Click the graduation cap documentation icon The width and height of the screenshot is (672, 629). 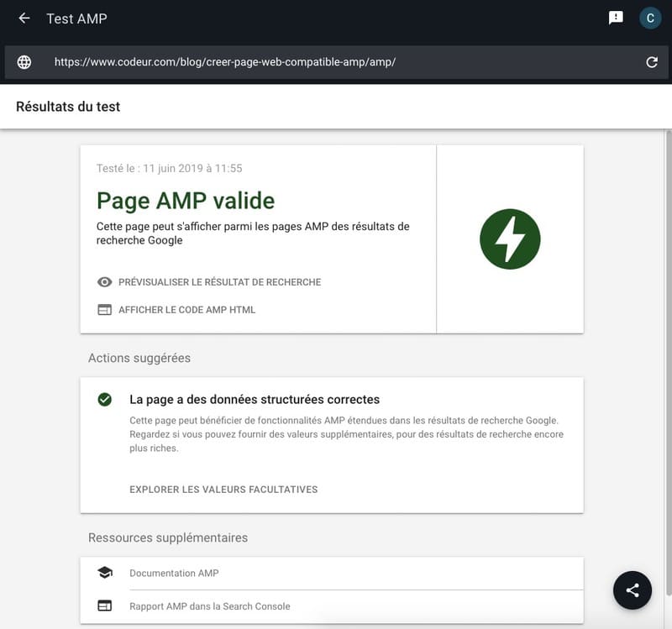click(x=105, y=573)
